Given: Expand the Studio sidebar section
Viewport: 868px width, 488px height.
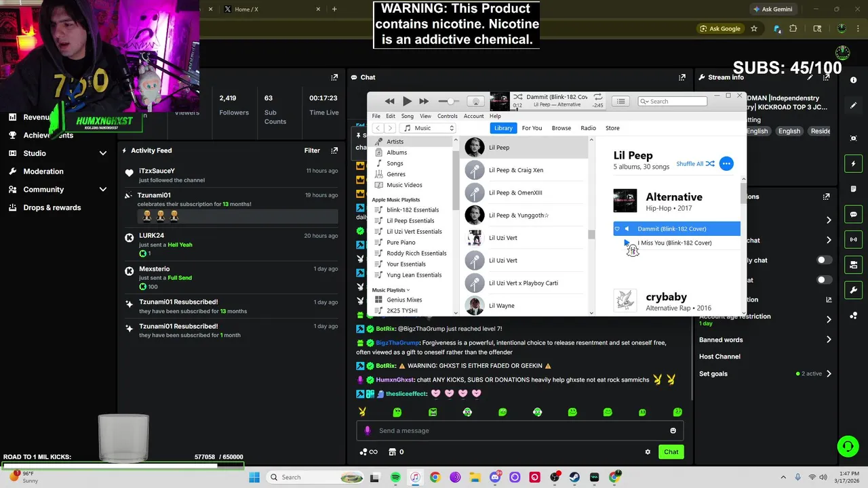Looking at the screenshot, I should [103, 153].
